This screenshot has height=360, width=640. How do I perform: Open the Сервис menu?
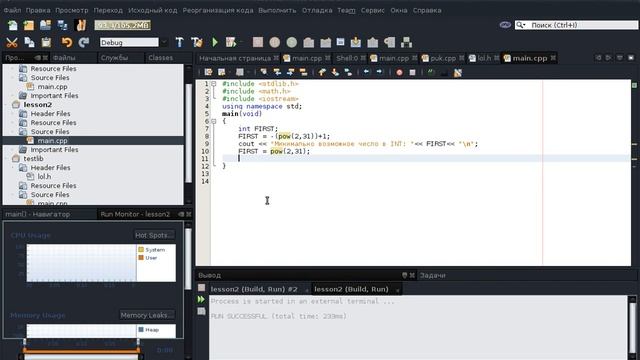[x=373, y=10]
